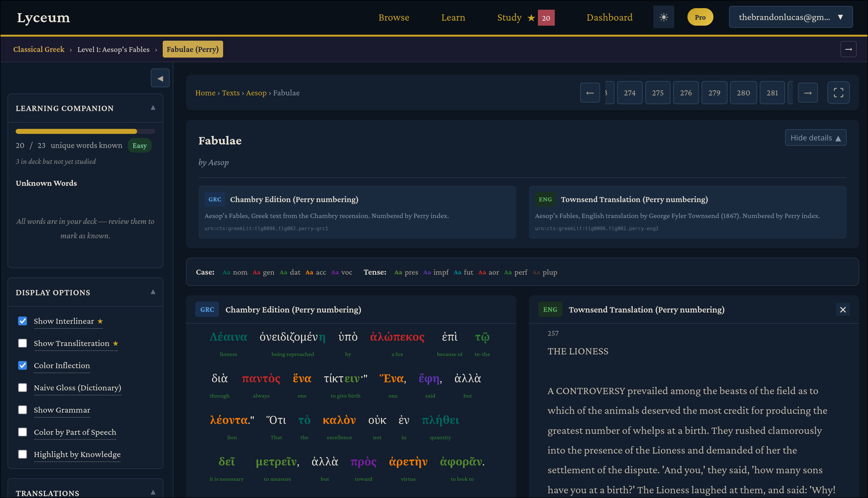Click the Hide details button
Viewport: 868px width, 498px height.
815,138
